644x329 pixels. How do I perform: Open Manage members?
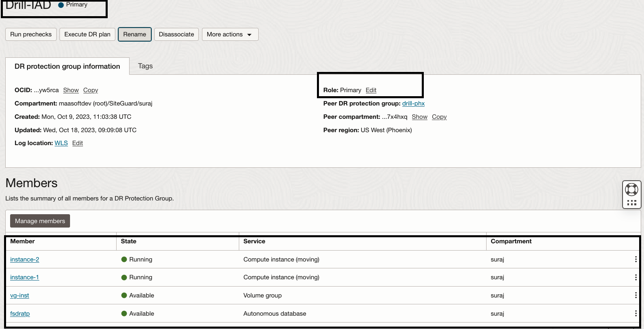[40, 221]
